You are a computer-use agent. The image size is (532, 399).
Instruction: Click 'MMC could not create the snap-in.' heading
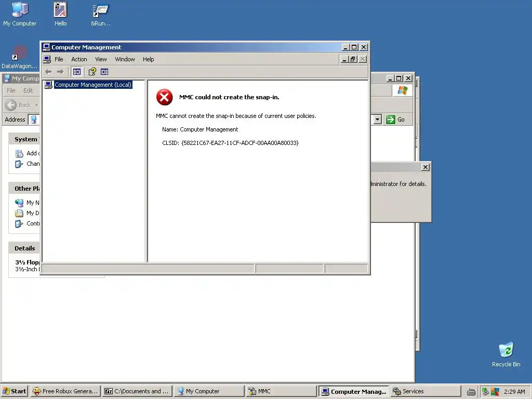point(229,97)
